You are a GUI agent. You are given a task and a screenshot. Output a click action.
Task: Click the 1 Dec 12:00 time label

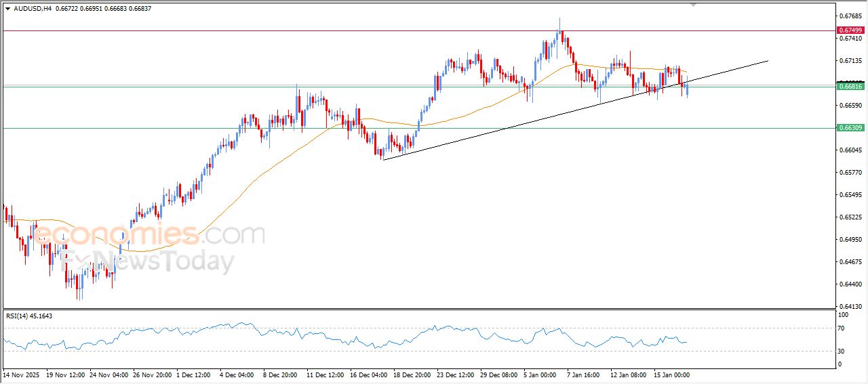195,375
